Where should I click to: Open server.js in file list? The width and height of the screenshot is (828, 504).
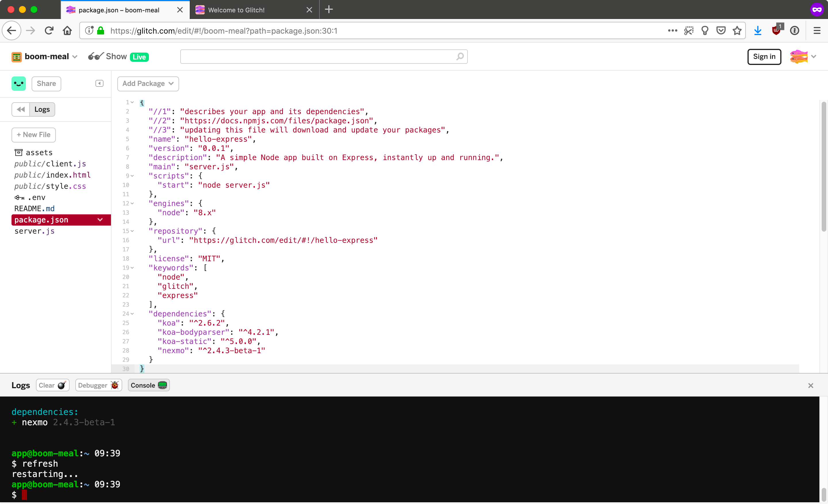[x=34, y=231]
